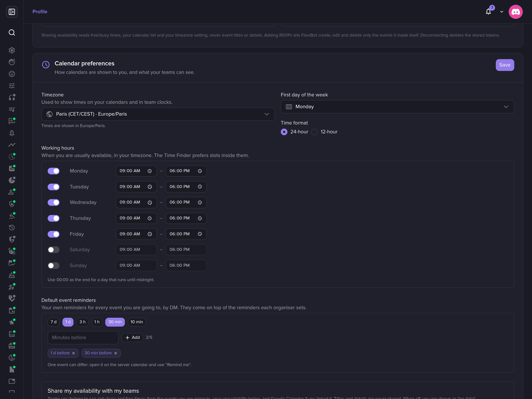
Task: Open time picker for Thursday end time
Action: (x=200, y=218)
